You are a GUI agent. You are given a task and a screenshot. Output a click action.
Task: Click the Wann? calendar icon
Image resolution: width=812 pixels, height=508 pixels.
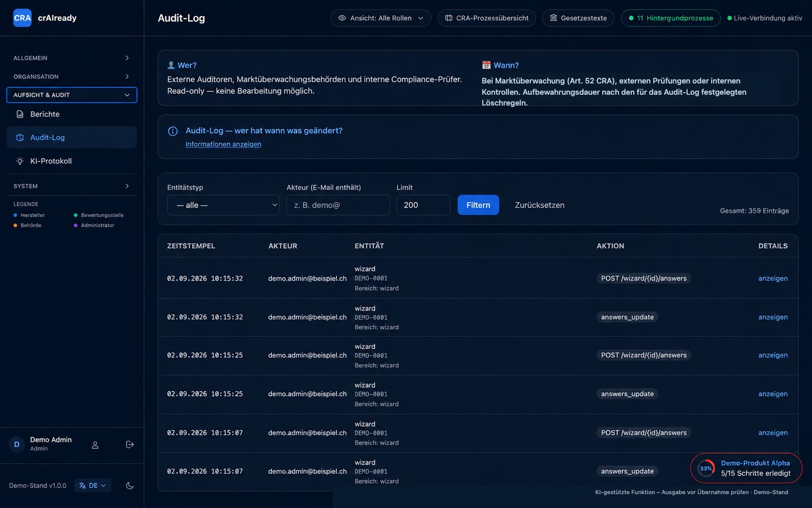486,65
